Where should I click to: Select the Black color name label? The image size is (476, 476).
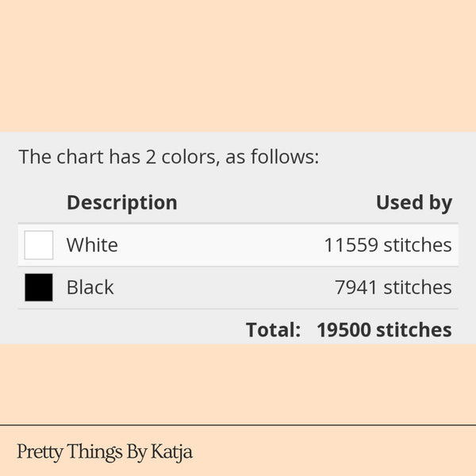pos(90,287)
